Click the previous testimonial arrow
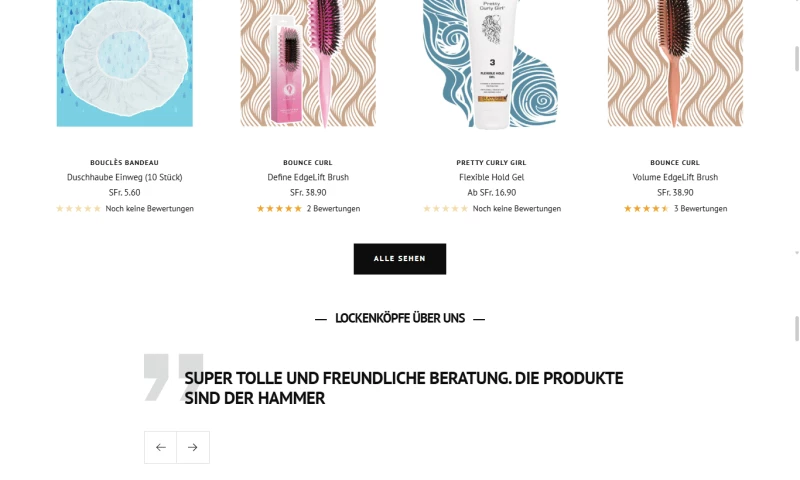The image size is (800, 480). click(160, 447)
